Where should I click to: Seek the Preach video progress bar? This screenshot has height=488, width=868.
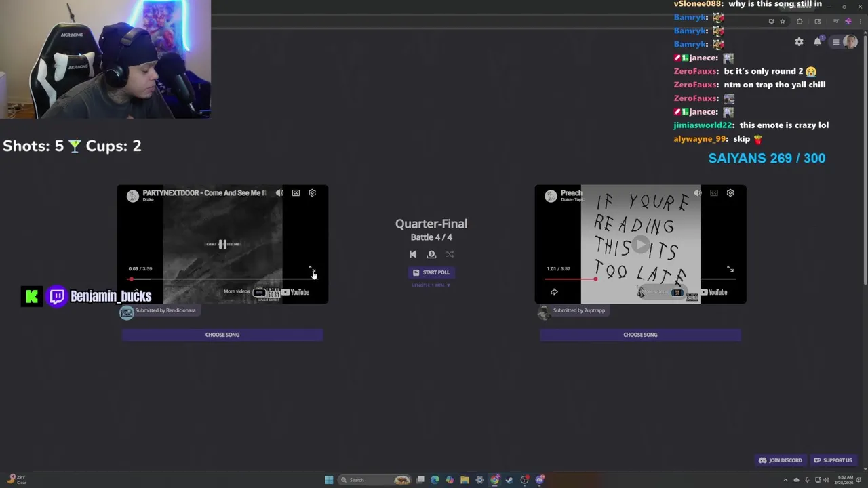(640, 279)
